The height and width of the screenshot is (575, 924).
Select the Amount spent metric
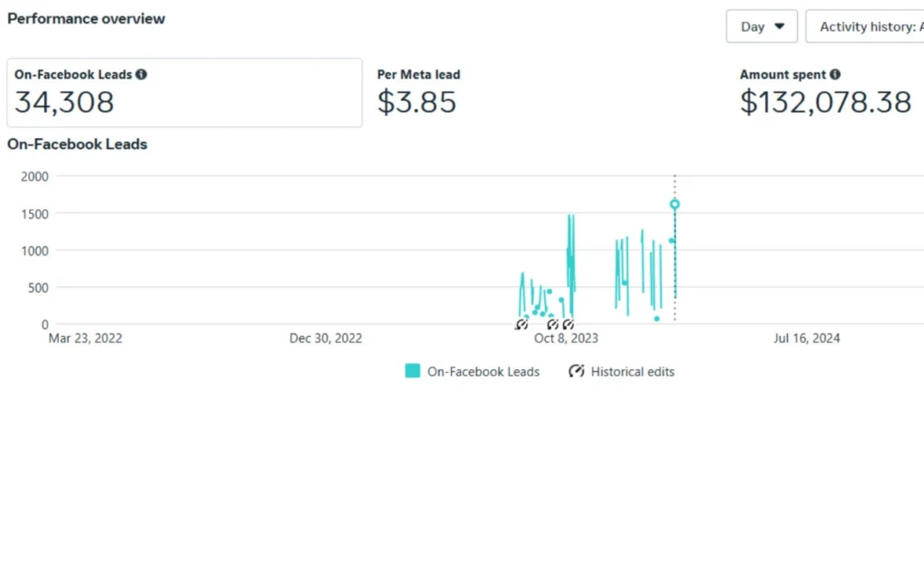825,93
